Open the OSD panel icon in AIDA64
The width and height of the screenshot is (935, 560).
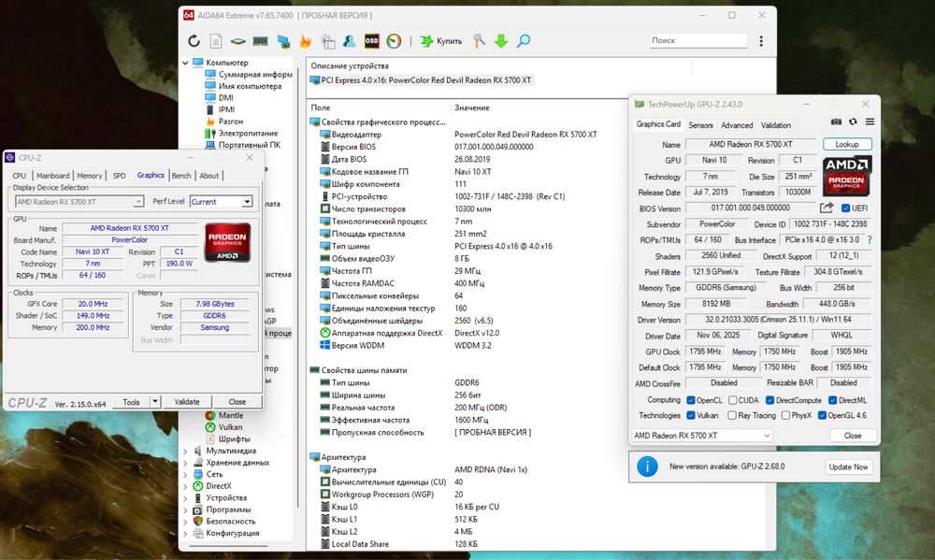pyautogui.click(x=371, y=41)
